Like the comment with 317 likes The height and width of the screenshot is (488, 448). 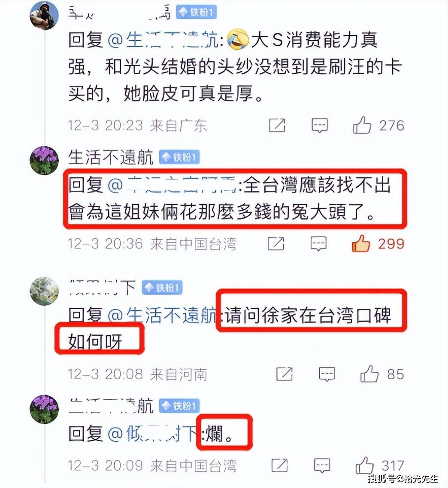(364, 465)
